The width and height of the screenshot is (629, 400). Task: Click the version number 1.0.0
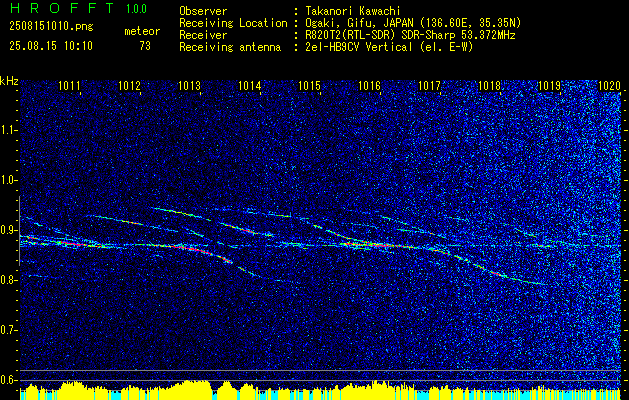point(136,8)
